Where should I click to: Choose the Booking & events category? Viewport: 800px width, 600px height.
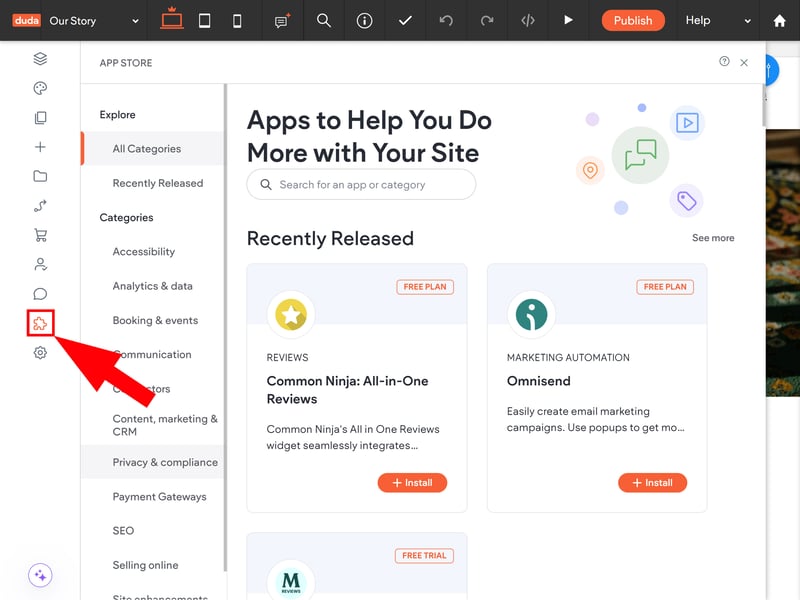[155, 320]
